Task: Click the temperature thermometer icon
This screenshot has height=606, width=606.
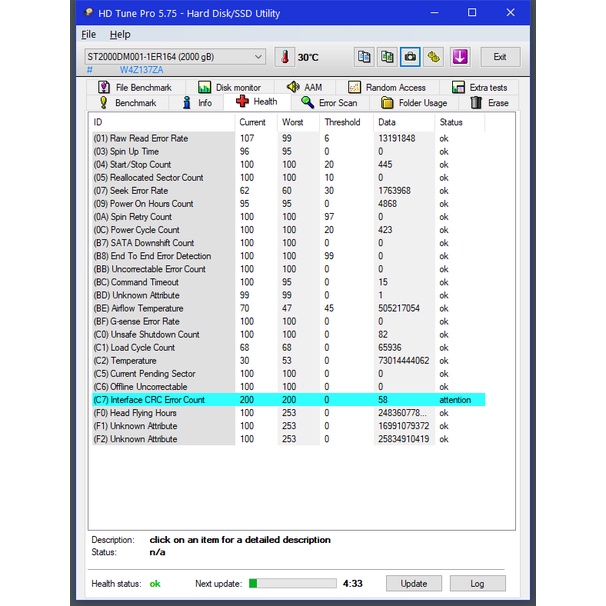Action: coord(283,57)
